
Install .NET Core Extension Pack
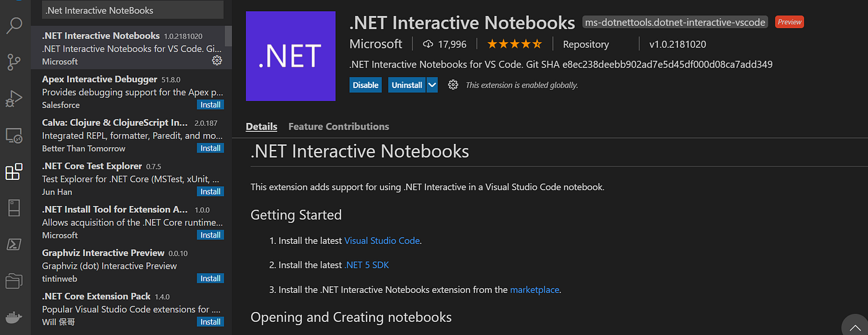211,322
